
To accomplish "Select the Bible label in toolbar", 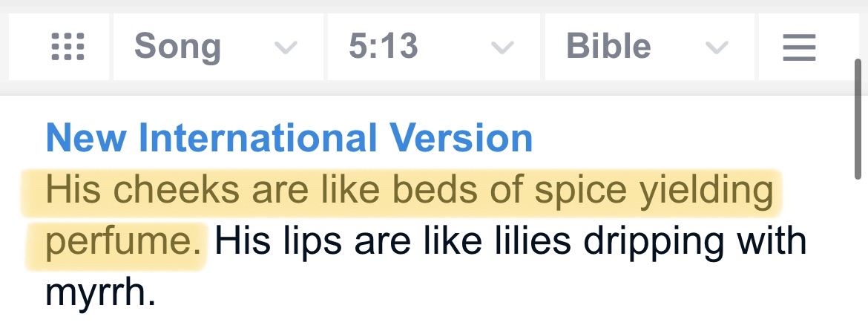I will click(608, 47).
